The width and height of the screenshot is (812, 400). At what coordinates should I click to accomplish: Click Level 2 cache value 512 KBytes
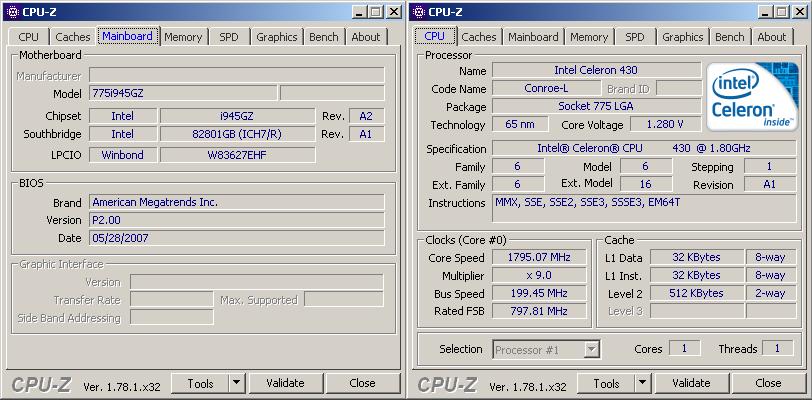tap(697, 293)
